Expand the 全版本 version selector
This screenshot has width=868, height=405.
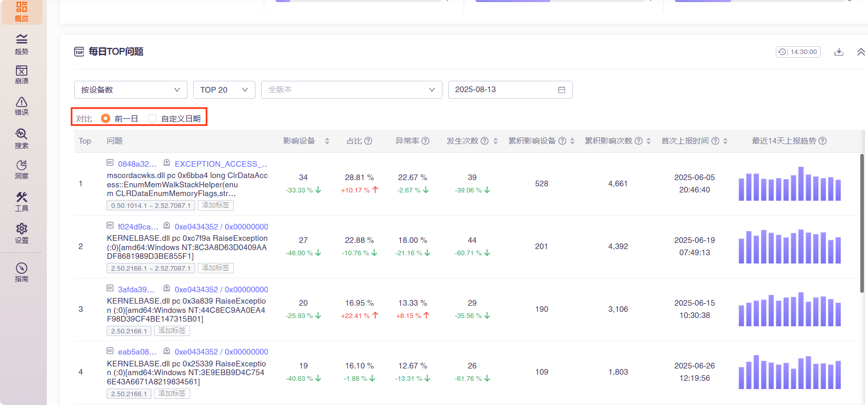tap(351, 90)
